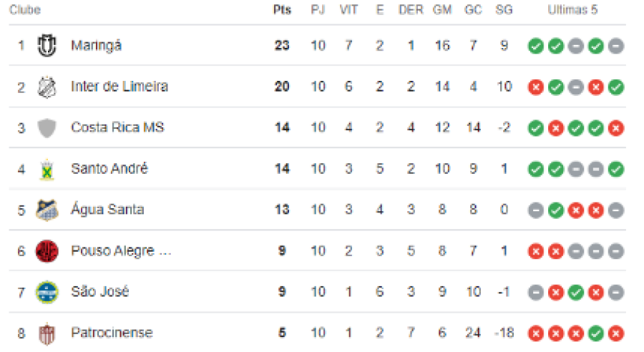
Task: Click Patrocinense's green win result icon
Action: pyautogui.click(x=596, y=333)
